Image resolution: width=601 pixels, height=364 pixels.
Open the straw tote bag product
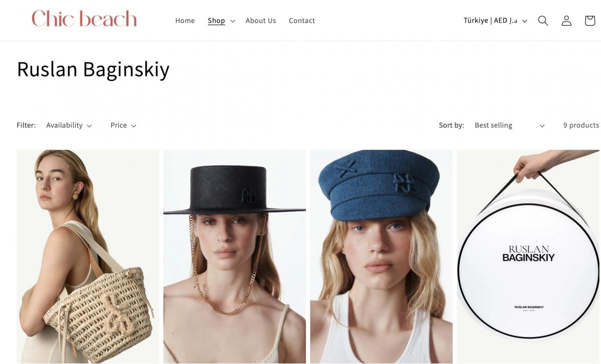pos(88,256)
